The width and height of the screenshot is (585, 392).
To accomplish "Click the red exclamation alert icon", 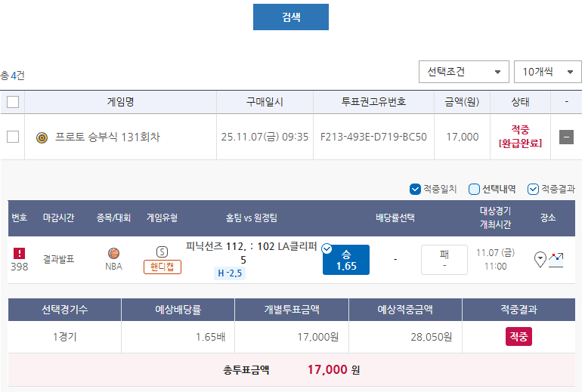I will 19,253.
